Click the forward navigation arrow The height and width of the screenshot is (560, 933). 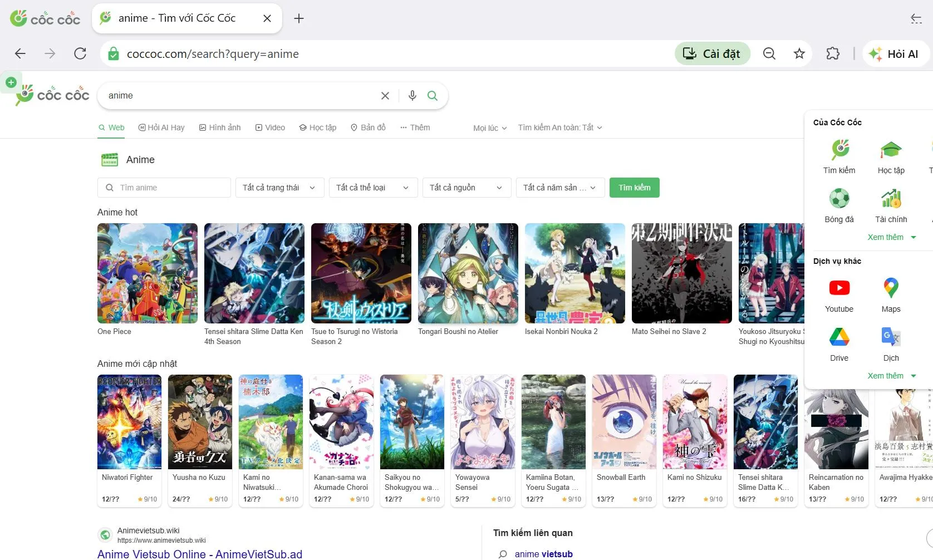coord(50,53)
